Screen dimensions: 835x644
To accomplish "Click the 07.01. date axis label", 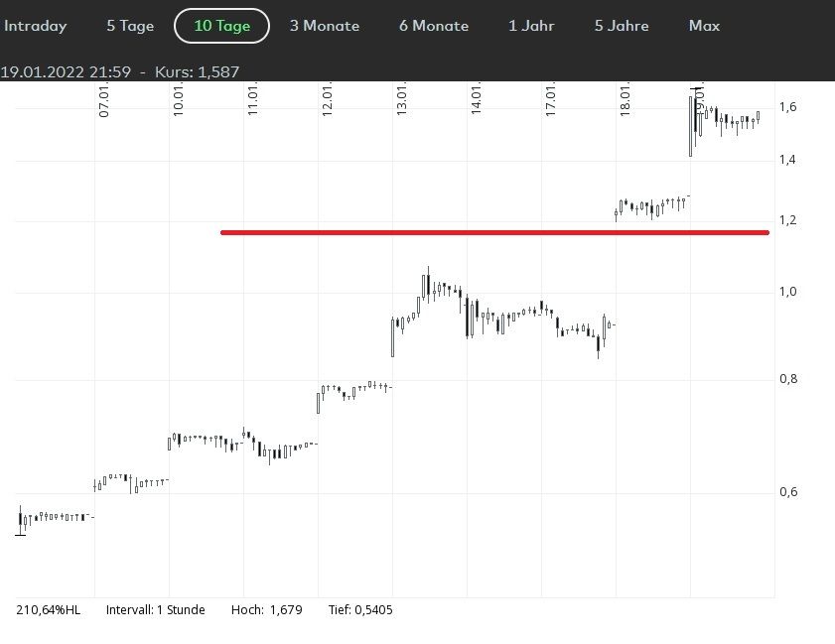I will pyautogui.click(x=104, y=102).
